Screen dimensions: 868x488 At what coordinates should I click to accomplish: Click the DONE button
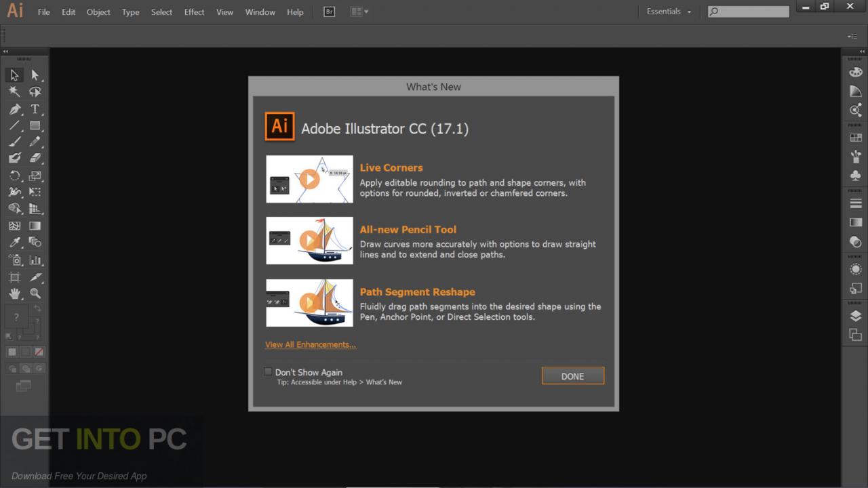pyautogui.click(x=573, y=376)
